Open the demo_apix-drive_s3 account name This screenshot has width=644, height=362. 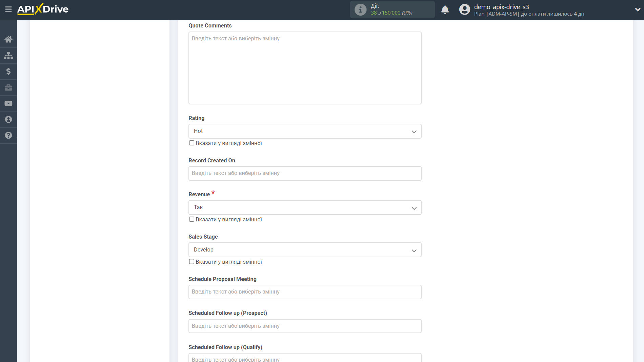[x=501, y=7]
